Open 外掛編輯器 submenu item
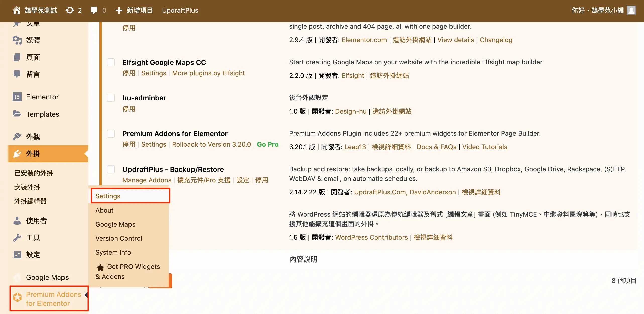 point(30,201)
